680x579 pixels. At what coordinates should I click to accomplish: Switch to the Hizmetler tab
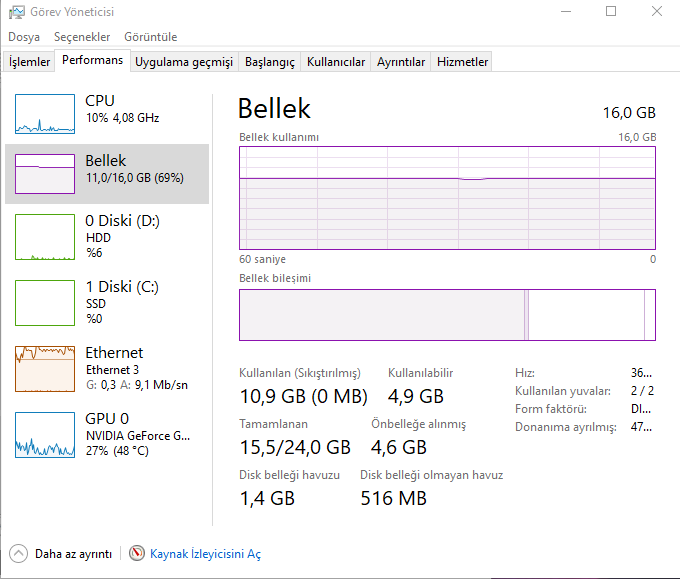(463, 62)
